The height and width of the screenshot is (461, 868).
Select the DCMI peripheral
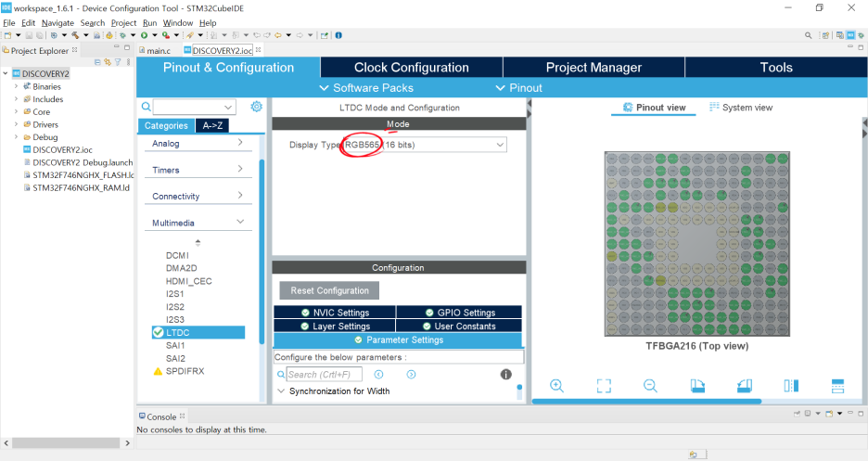point(177,255)
